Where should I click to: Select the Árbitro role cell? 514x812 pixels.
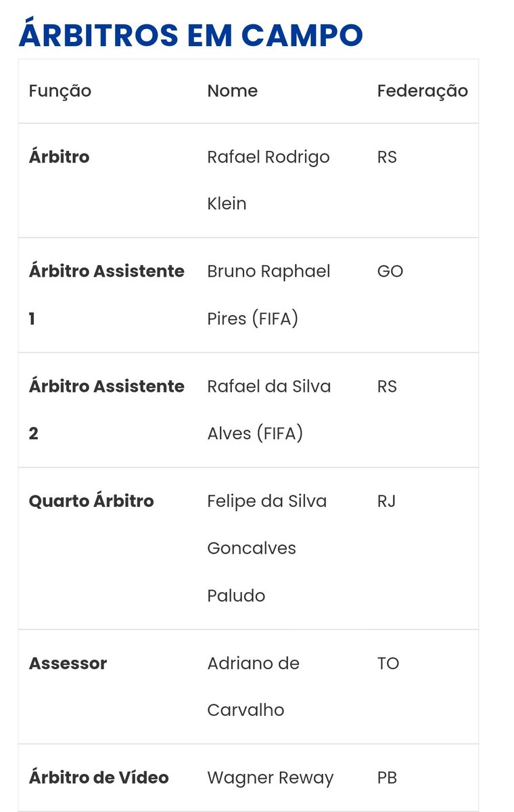pos(59,157)
